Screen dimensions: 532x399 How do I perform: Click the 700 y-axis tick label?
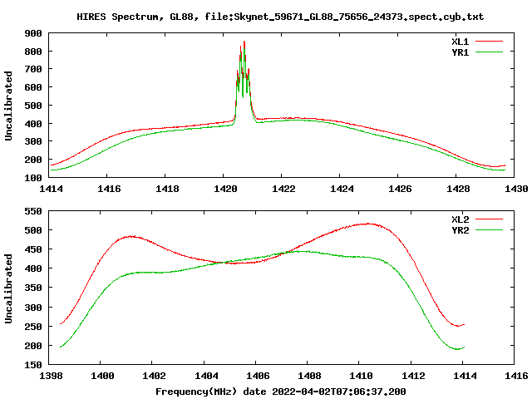(33, 70)
